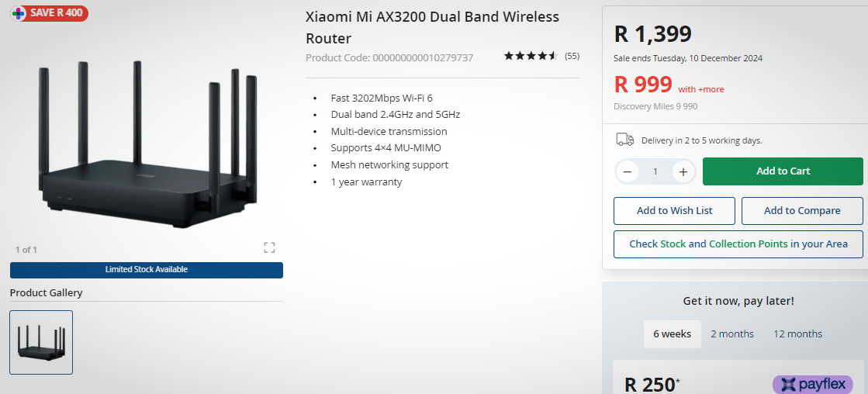Decrease quantity with the minus button
The width and height of the screenshot is (868, 394).
click(x=628, y=171)
